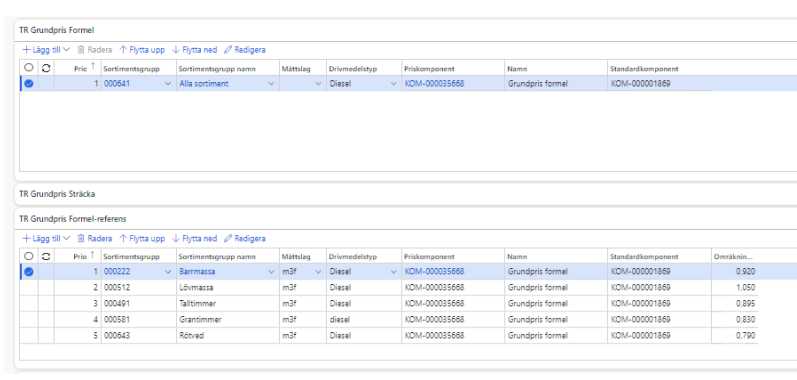Open Drivmedelstyp dropdown in Formel grid row

click(x=393, y=84)
